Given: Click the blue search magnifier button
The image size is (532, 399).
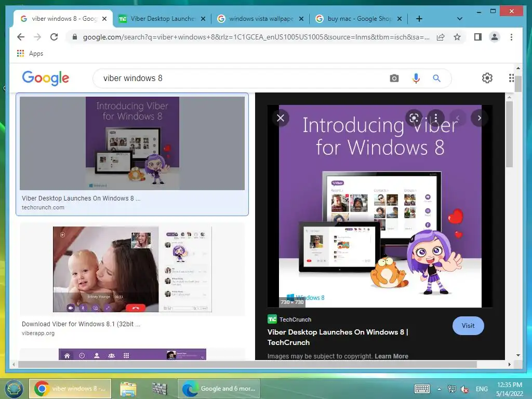Looking at the screenshot, I should pyautogui.click(x=436, y=78).
